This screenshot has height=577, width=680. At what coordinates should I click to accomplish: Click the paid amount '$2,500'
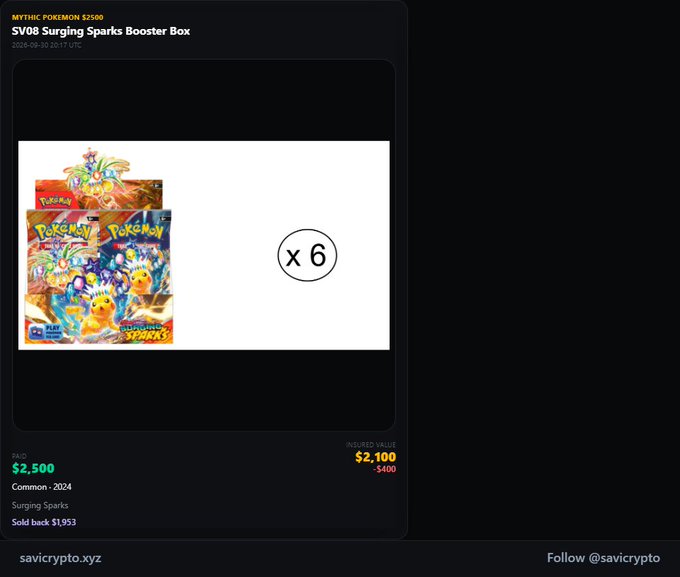pos(33,469)
